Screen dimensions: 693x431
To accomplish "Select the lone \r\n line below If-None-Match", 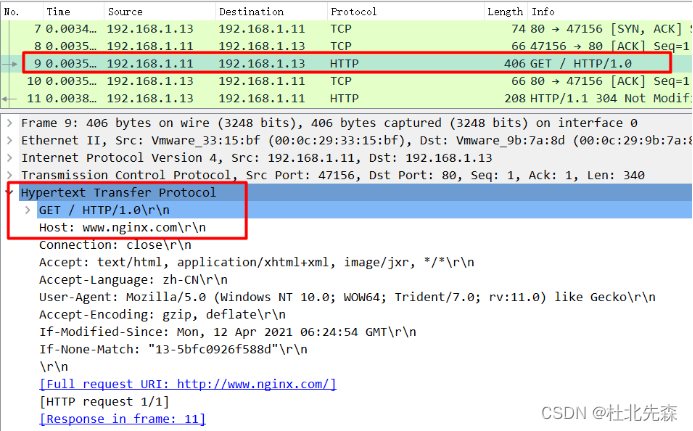I will [53, 367].
